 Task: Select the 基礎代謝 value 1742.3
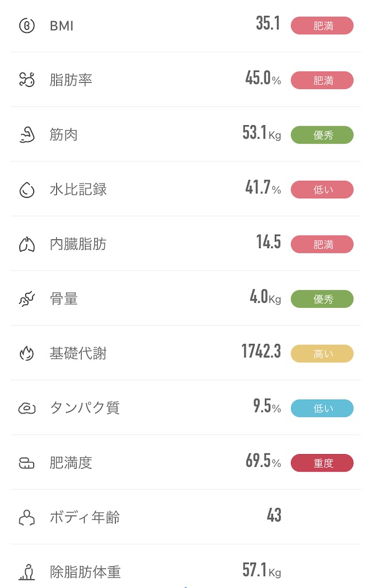262,351
